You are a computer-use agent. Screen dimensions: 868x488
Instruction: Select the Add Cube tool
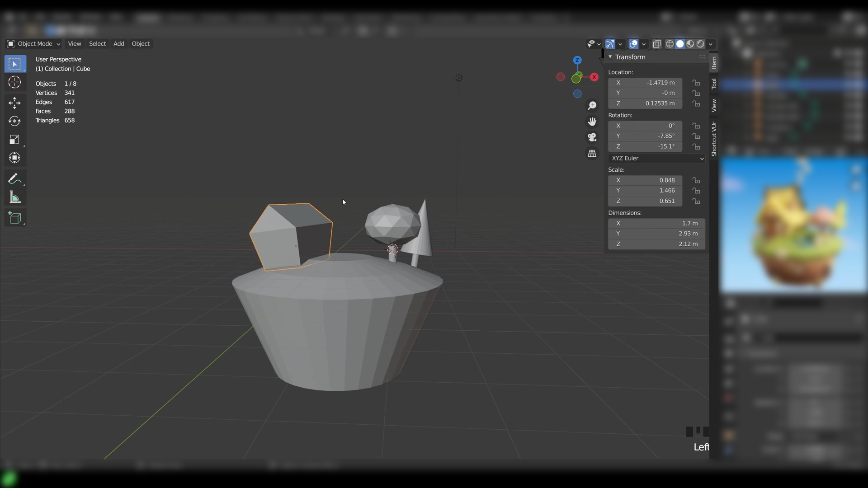[x=15, y=218]
